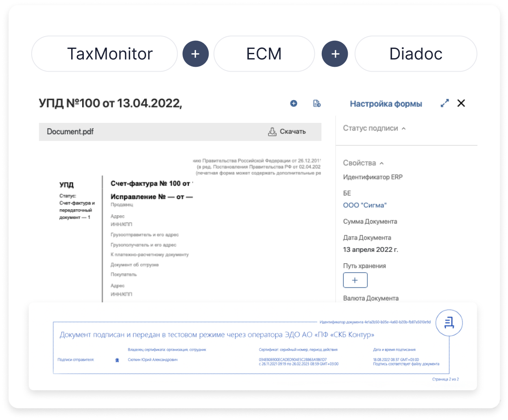
Task: Click plus icon between ECM and Diadoc
Action: click(x=335, y=54)
